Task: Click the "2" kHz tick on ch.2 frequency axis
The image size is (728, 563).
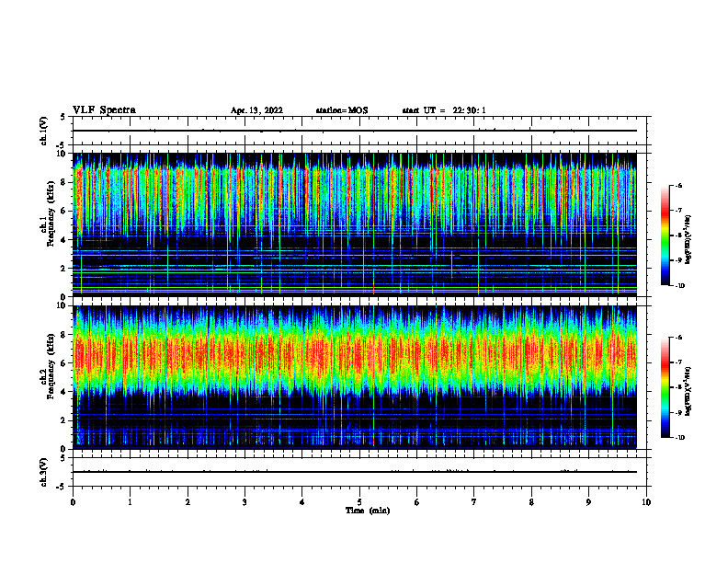Action: [x=64, y=420]
